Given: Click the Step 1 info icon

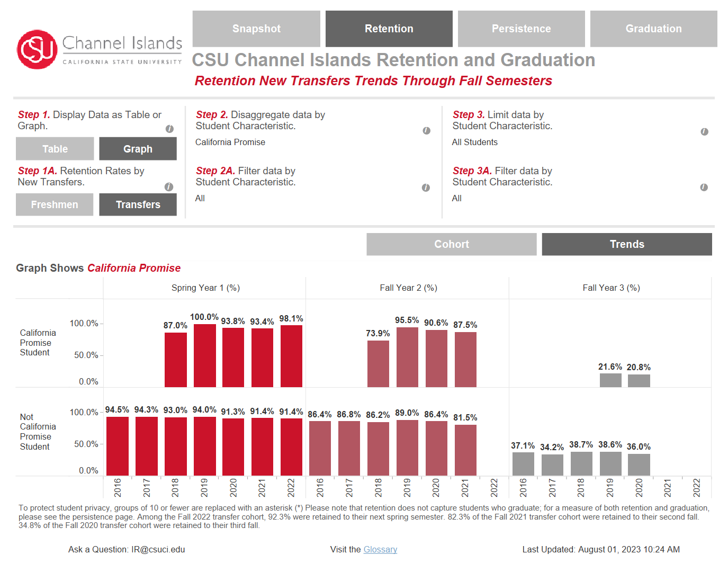Looking at the screenshot, I should pyautogui.click(x=169, y=129).
